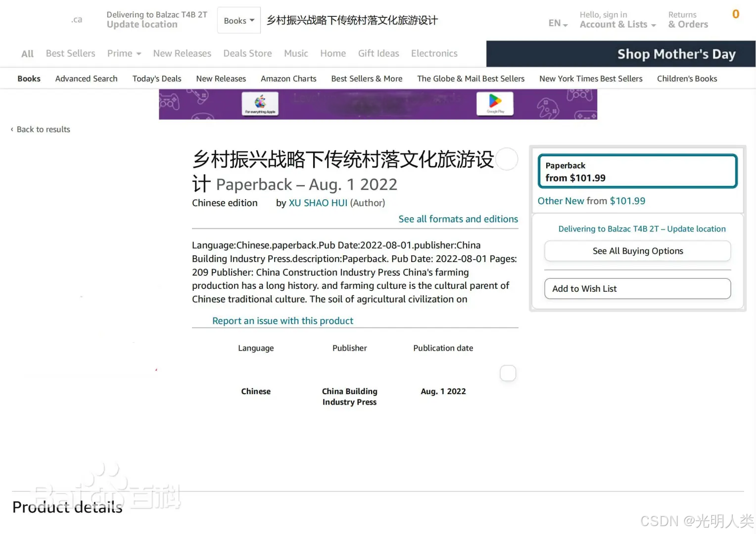This screenshot has height=534, width=756.
Task: Click the Product details heading
Action: click(67, 507)
